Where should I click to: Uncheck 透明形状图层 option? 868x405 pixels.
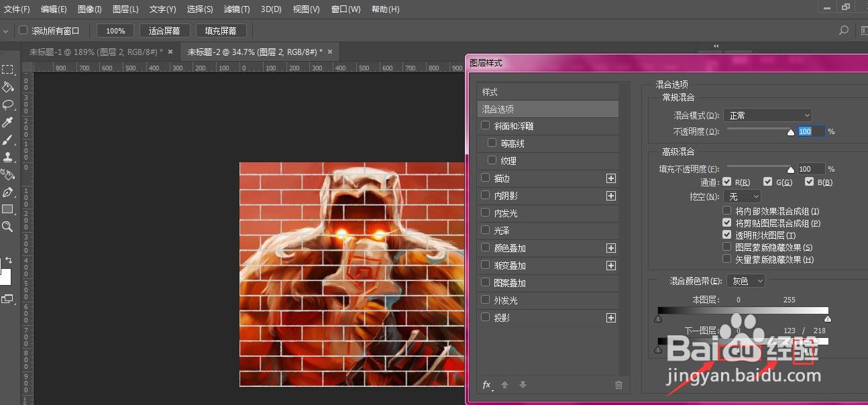click(726, 235)
